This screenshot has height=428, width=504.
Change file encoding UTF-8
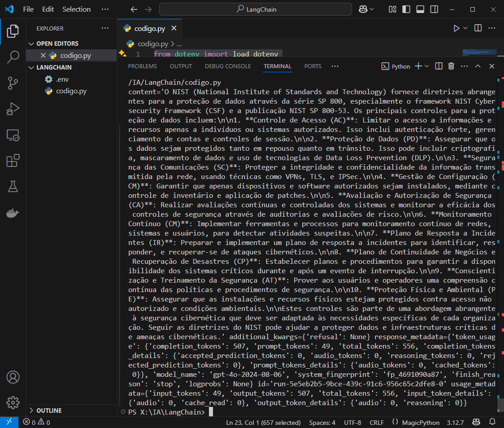click(352, 422)
